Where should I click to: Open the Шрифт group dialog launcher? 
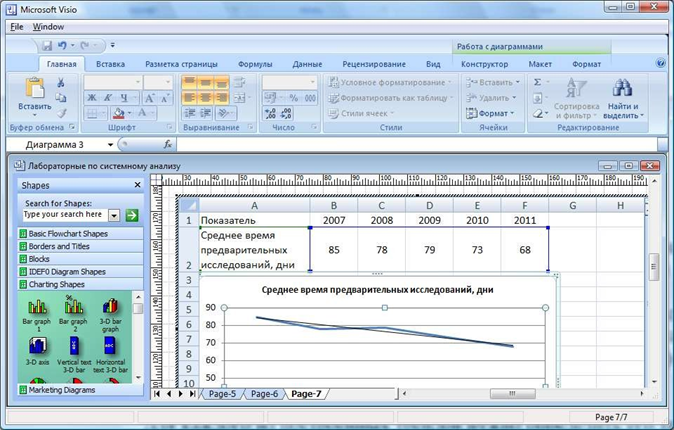pyautogui.click(x=169, y=127)
